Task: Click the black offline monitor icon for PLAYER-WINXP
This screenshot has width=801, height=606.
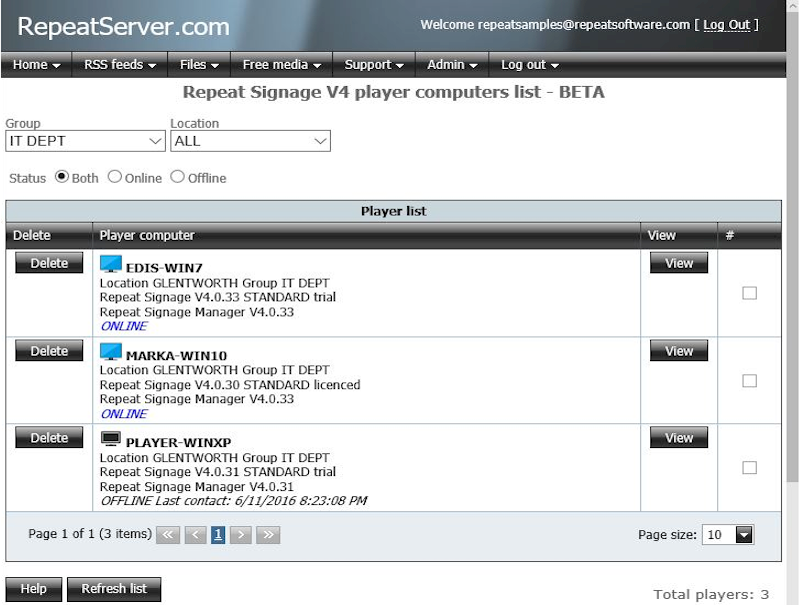Action: coord(111,438)
